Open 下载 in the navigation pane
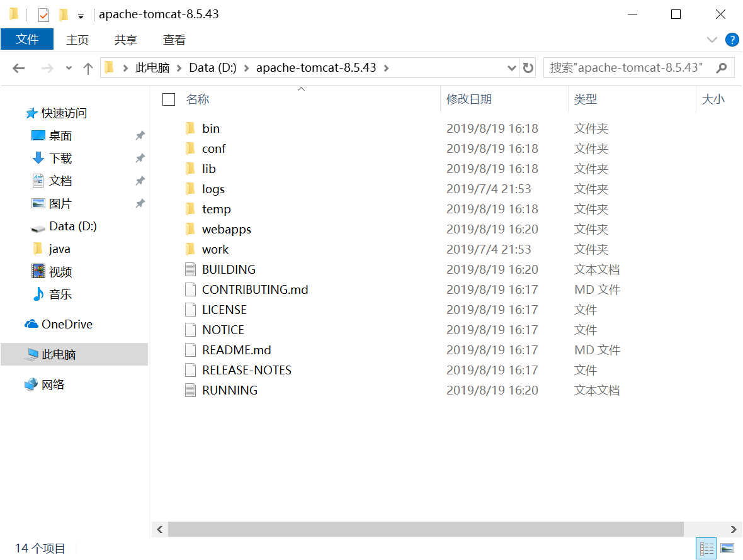 coord(60,158)
